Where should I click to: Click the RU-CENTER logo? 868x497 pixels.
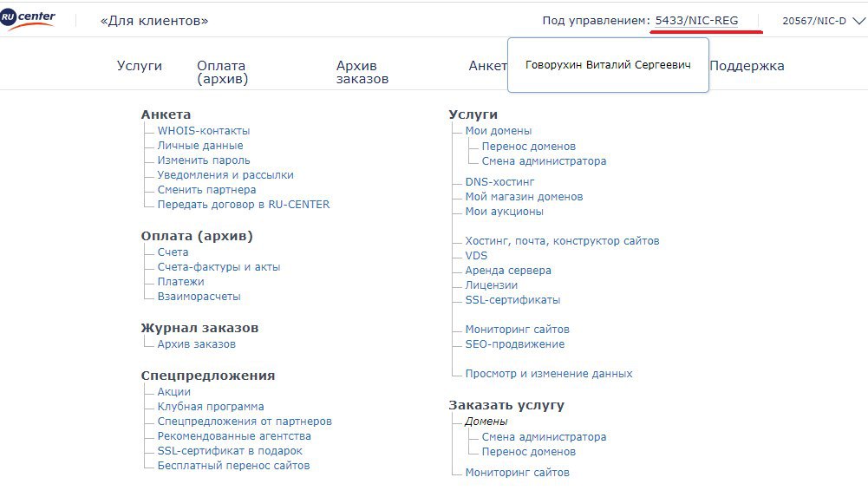28,20
